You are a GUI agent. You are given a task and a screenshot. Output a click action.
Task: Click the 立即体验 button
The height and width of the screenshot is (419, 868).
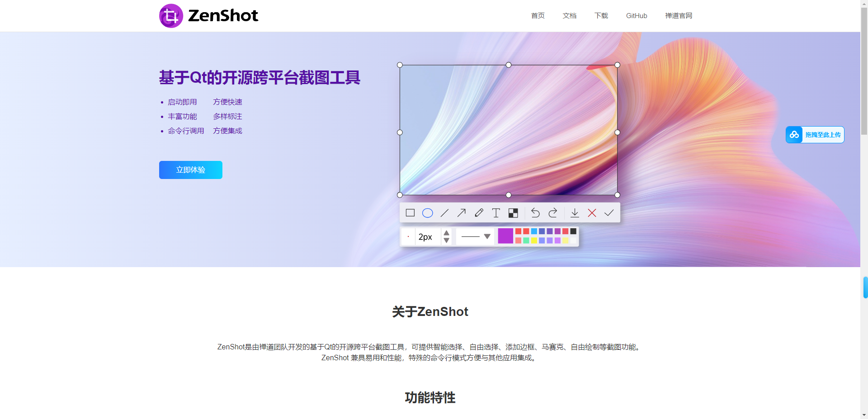191,170
